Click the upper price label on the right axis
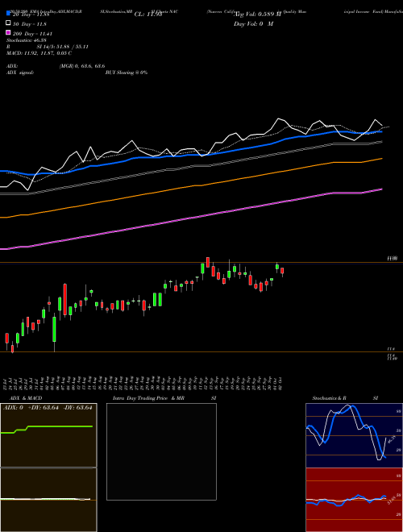This screenshot has width=403, height=532. point(392,259)
